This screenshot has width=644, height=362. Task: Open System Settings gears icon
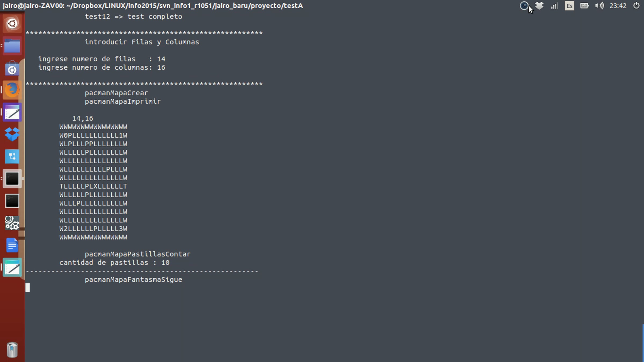[12, 223]
